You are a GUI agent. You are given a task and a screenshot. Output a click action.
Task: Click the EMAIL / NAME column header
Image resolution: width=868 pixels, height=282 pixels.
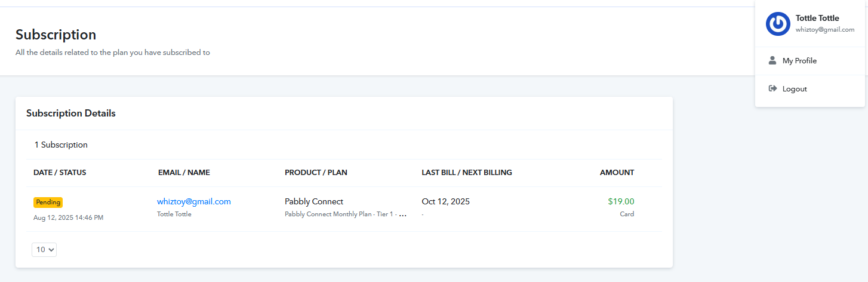(x=184, y=173)
